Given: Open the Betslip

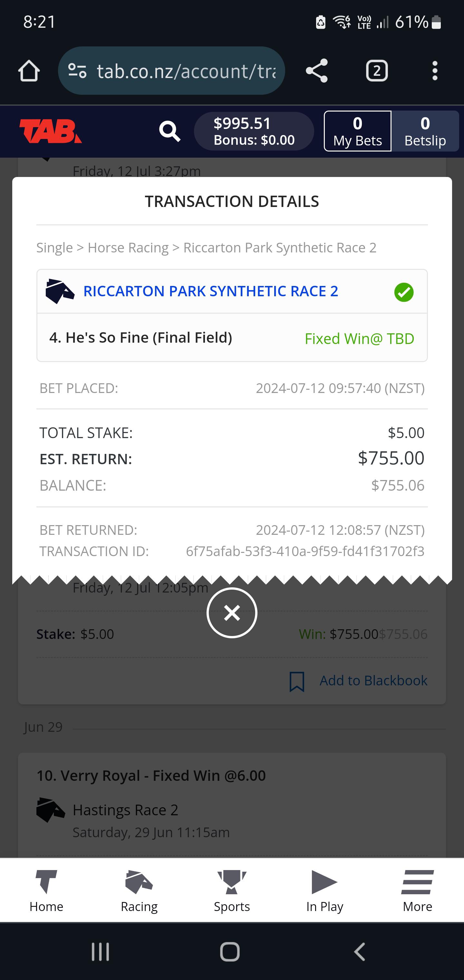Looking at the screenshot, I should [425, 131].
